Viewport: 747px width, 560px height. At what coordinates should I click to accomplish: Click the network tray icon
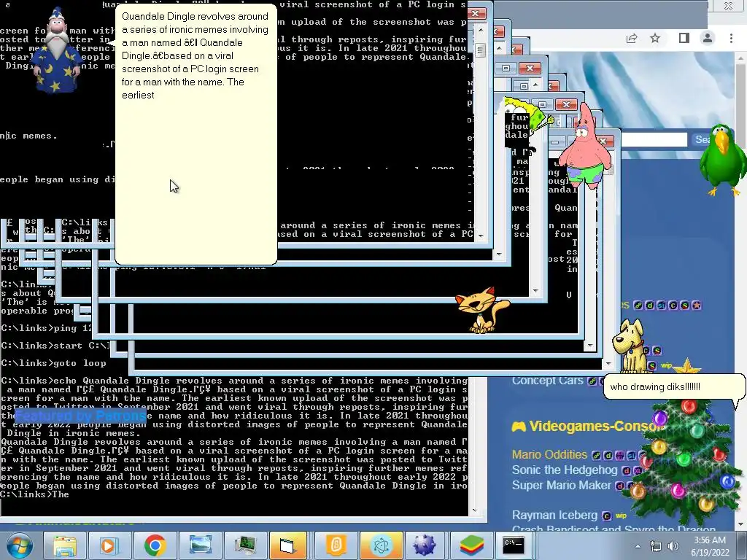click(x=656, y=546)
